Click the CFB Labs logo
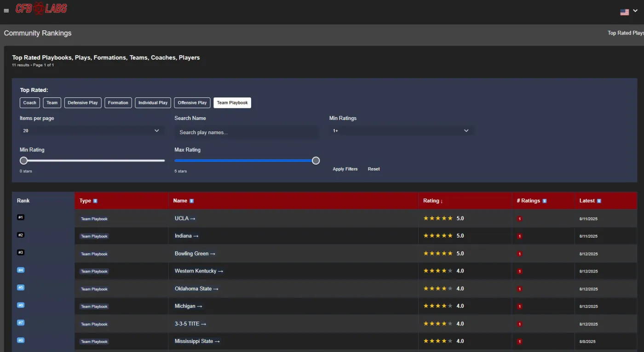Viewport: 644px width, 352px height. pos(41,8)
